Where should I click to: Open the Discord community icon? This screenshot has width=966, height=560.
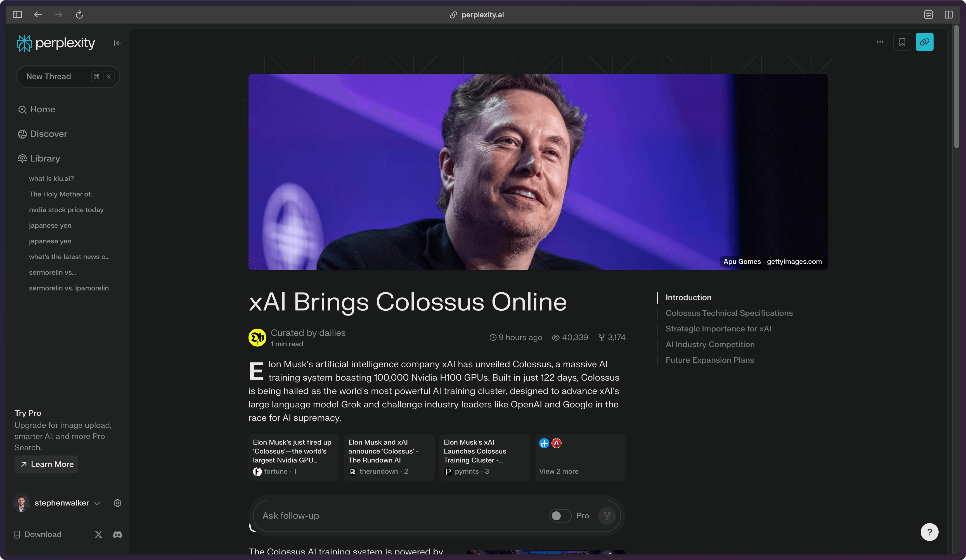117,534
